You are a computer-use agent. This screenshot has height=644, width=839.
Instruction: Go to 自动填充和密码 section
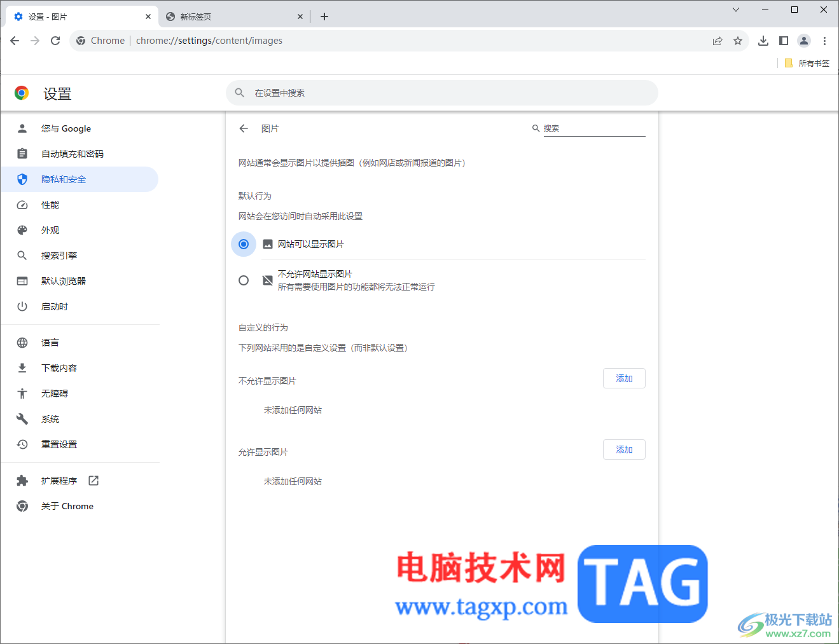[80, 154]
